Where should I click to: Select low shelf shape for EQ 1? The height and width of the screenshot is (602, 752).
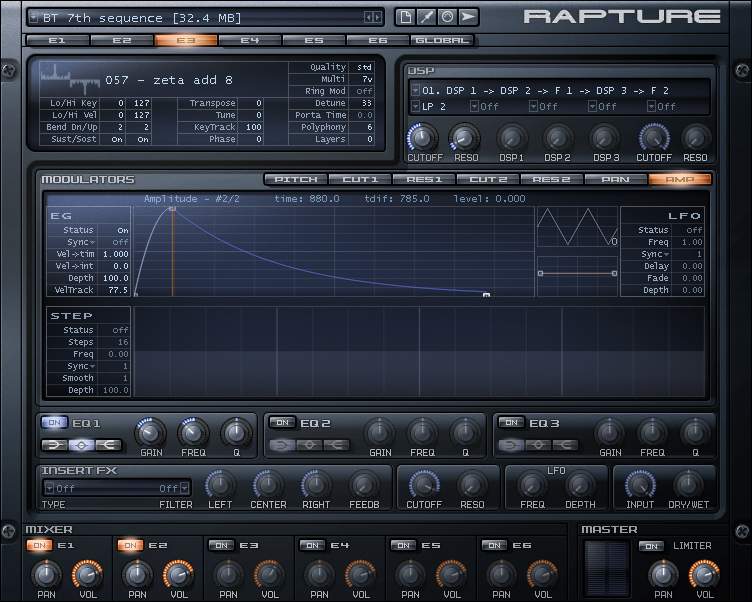tap(55, 445)
